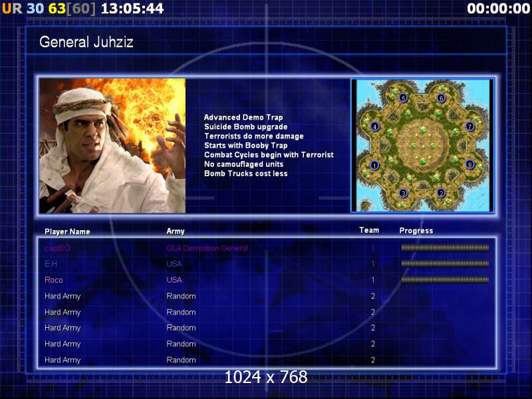Click the USA army entry in Roco's row
532x399 pixels.
(174, 280)
